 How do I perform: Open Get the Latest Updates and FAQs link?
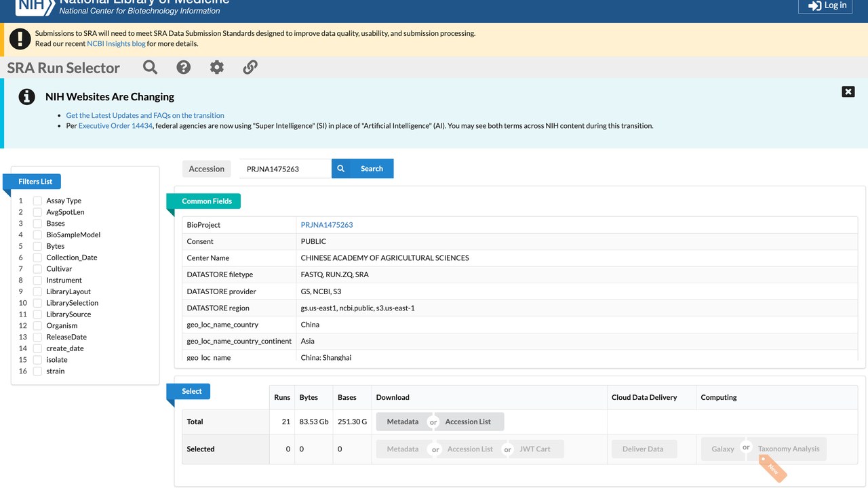[x=145, y=115]
